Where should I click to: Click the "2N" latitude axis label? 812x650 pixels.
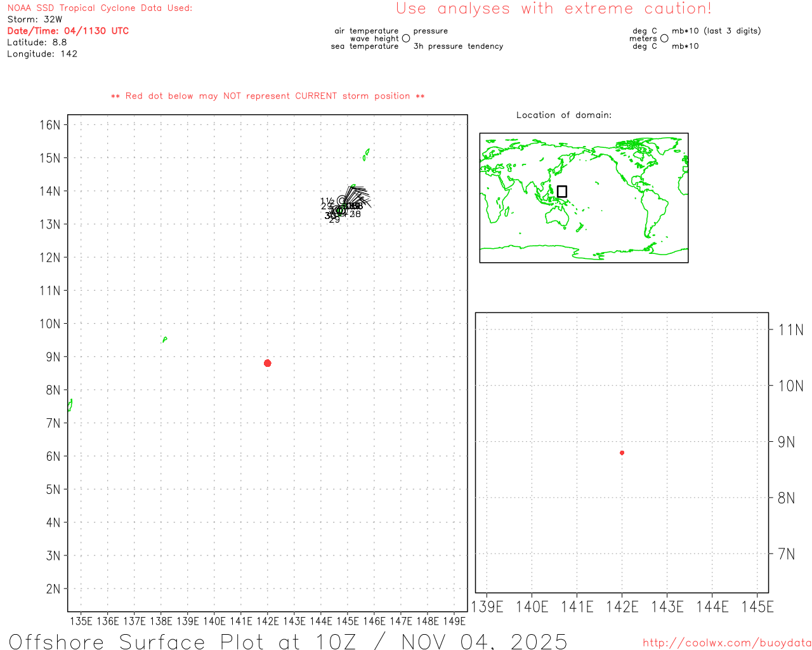53,588
